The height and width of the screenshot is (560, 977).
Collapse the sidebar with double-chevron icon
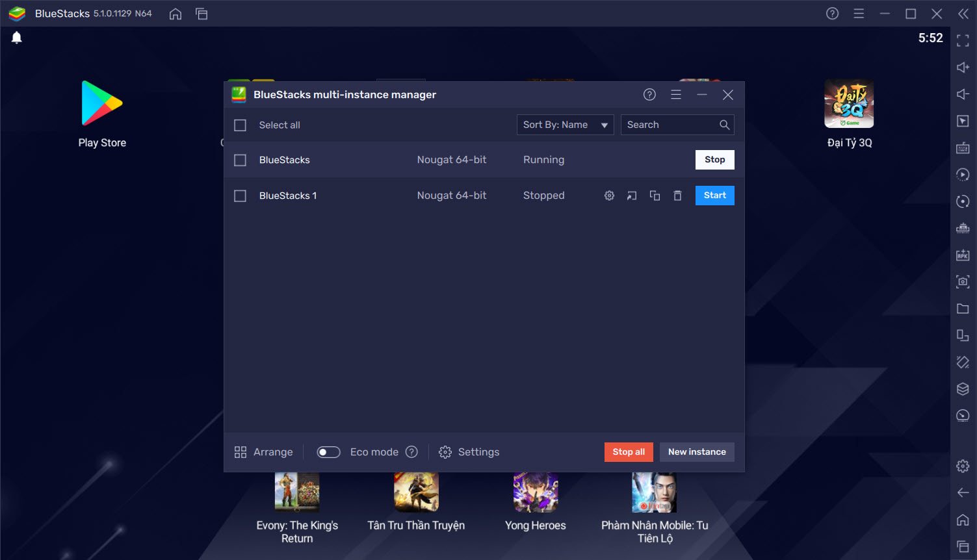963,14
